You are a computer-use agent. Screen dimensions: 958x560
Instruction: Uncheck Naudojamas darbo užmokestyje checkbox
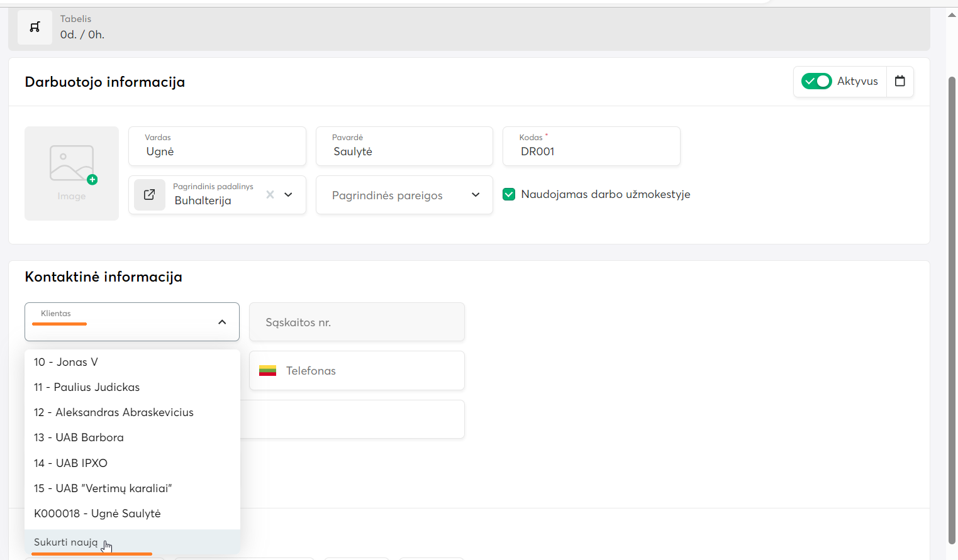509,195
